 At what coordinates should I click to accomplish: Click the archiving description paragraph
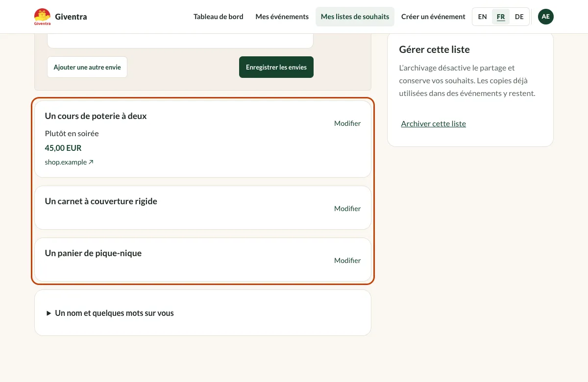467,80
